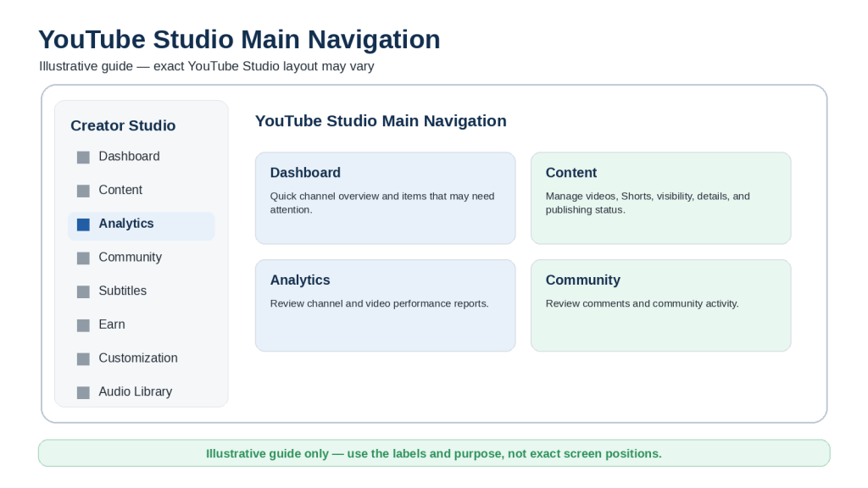Click the Content square icon in sidebar
868x488 pixels.
83,191
